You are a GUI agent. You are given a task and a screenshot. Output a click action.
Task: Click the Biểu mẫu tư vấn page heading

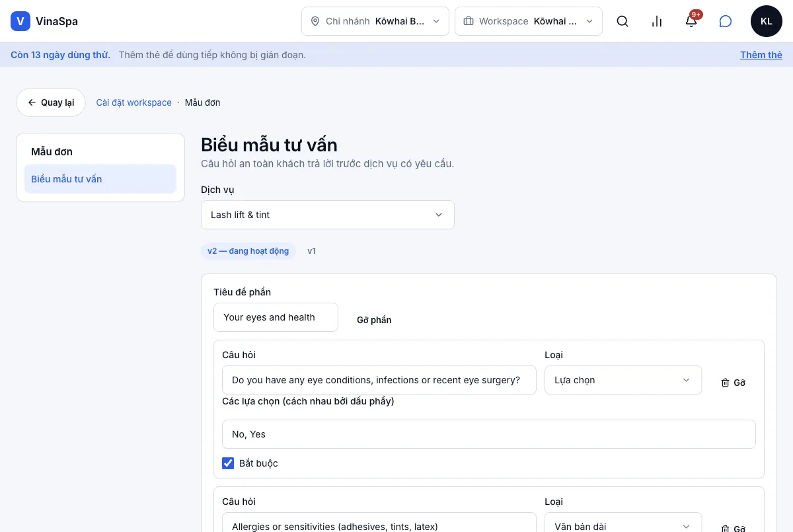(x=269, y=145)
